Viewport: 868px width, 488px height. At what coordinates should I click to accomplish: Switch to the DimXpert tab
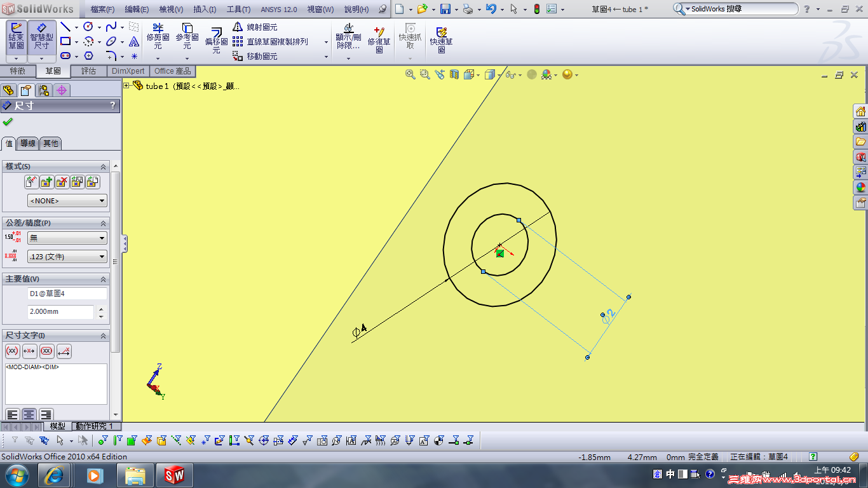point(128,71)
